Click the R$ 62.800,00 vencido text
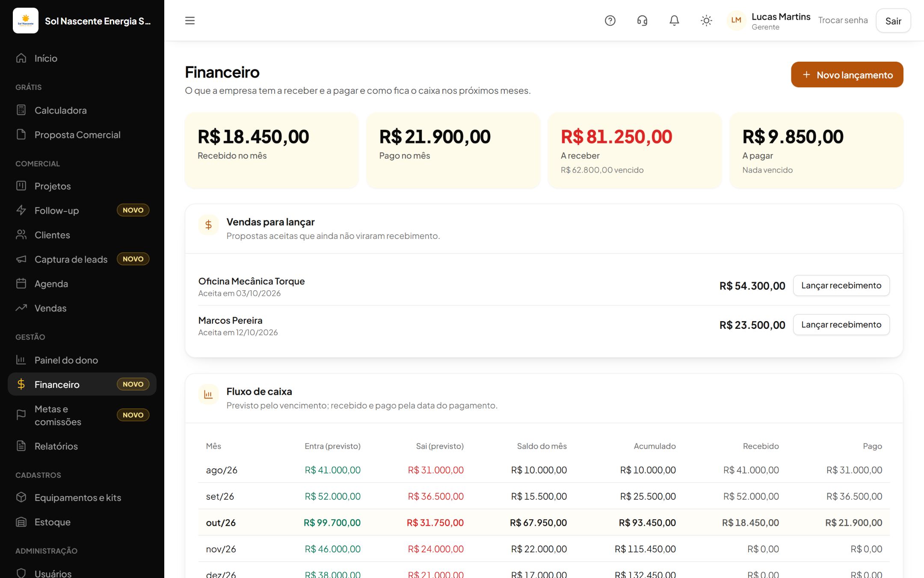The width and height of the screenshot is (924, 578). click(x=602, y=170)
